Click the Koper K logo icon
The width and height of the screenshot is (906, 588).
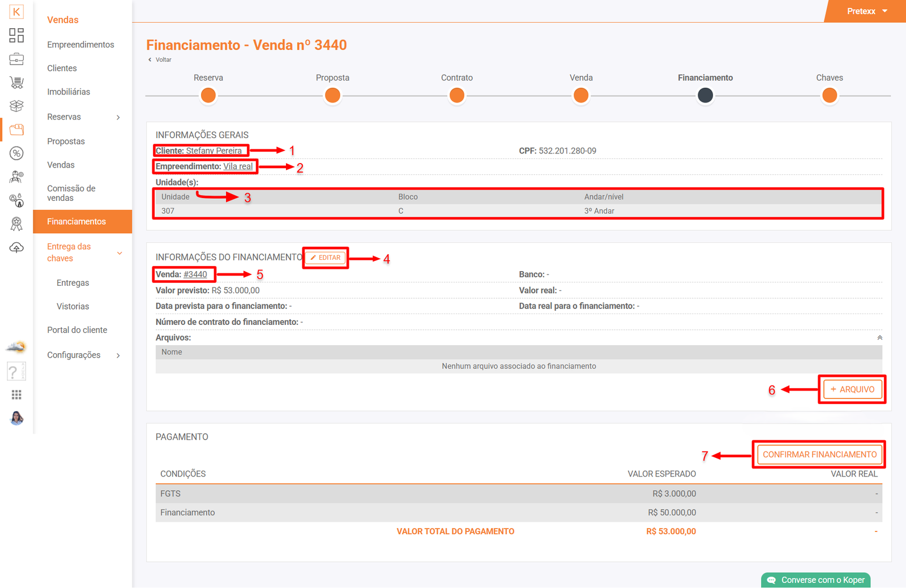click(x=16, y=11)
